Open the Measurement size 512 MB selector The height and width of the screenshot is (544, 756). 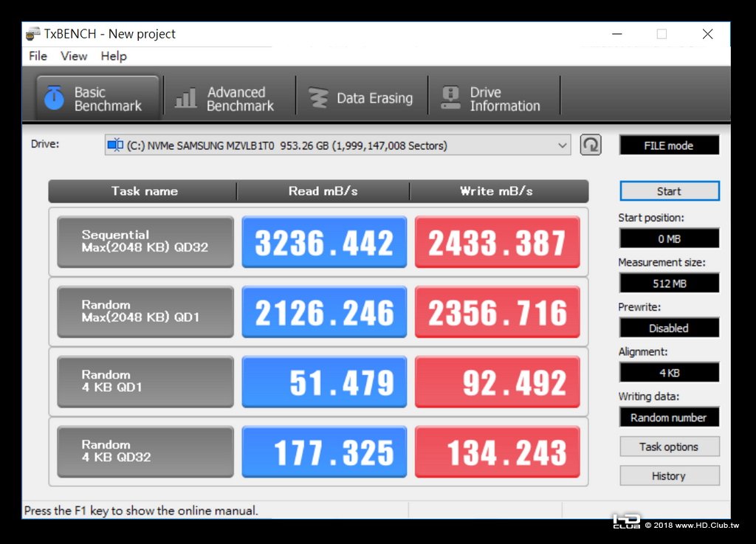669,283
